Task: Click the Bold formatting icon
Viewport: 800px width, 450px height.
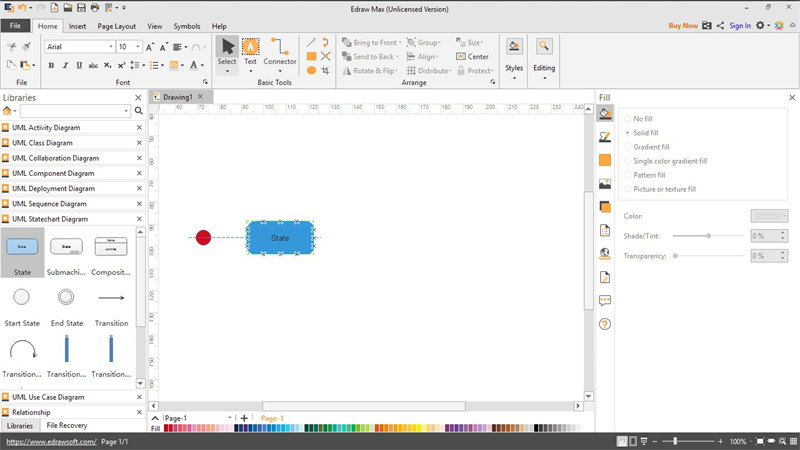Action: 51,66
